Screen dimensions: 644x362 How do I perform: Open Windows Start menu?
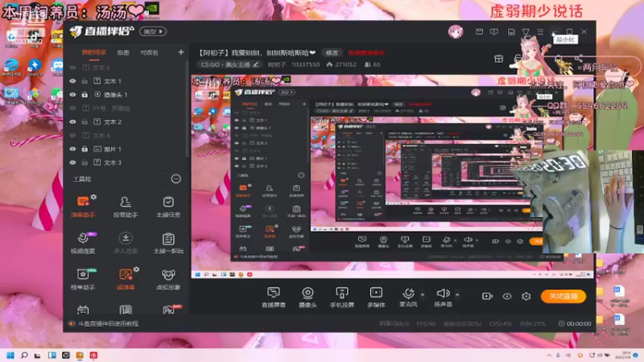(10, 356)
